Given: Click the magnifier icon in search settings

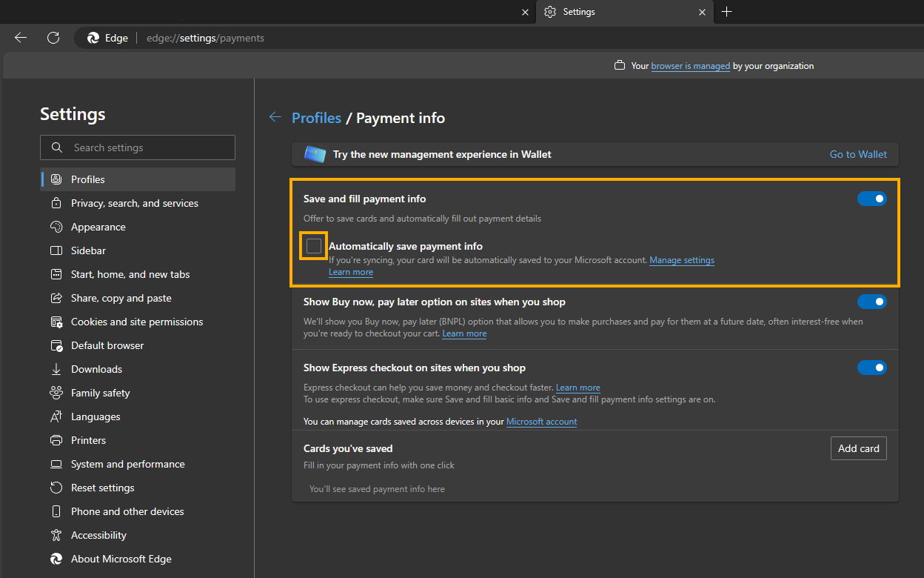Looking at the screenshot, I should 57,147.
